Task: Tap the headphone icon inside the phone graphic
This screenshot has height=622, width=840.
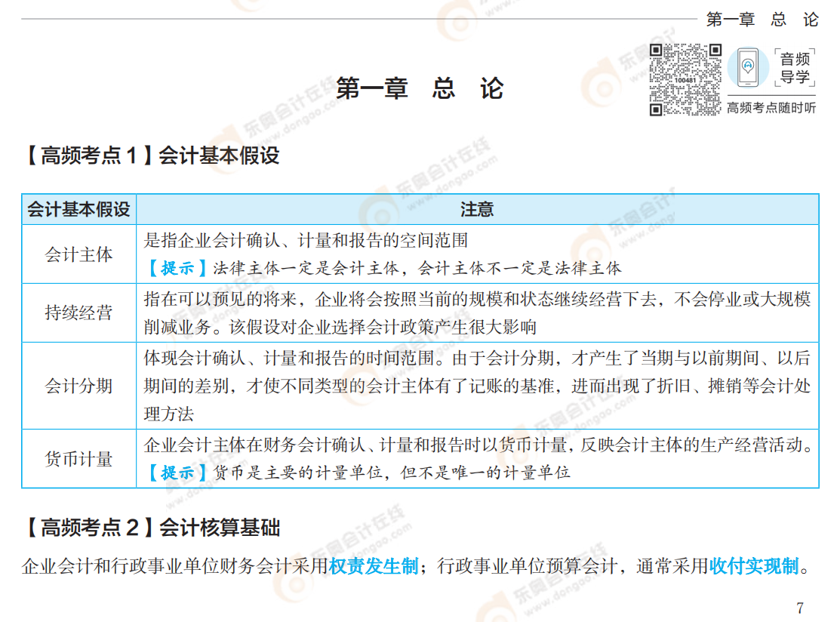Action: click(x=747, y=64)
